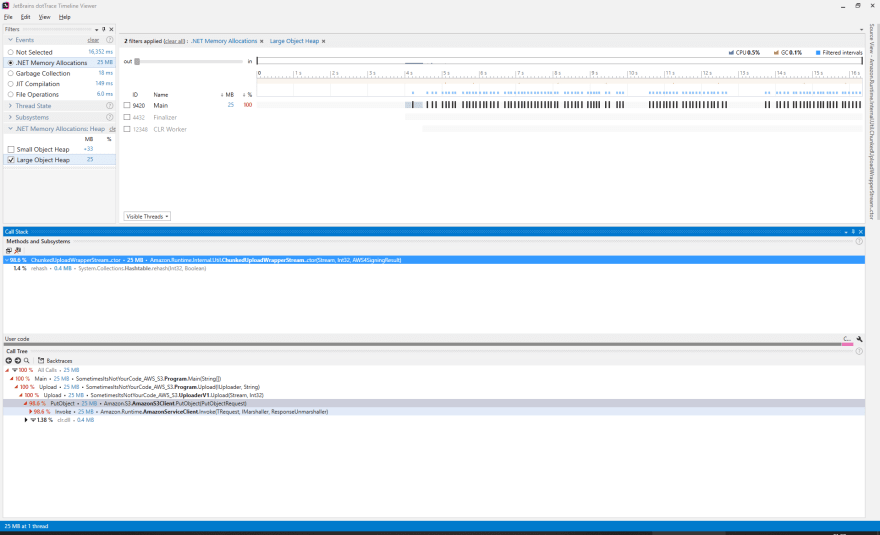
Task: Select the Not Selected event radio button
Action: [11, 52]
